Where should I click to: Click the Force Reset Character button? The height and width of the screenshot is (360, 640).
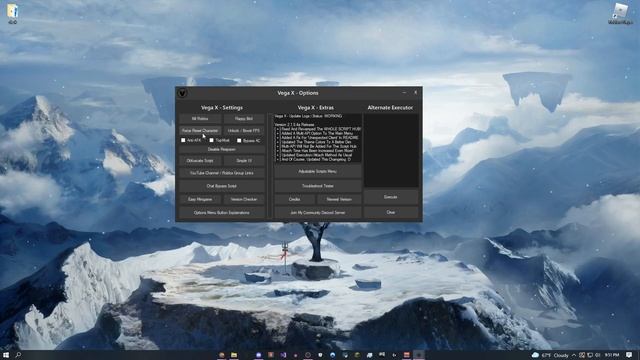point(200,131)
